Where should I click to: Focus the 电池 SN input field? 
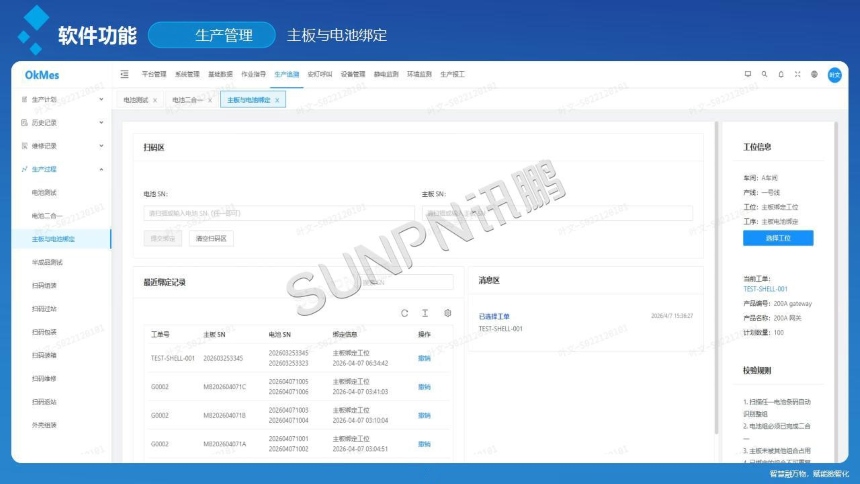coord(279,213)
